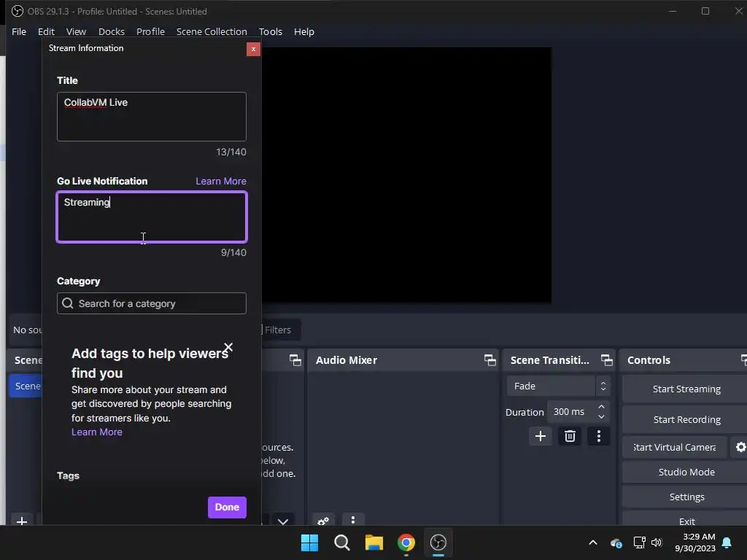Open OBS Settings
The image size is (747, 560).
686,497
